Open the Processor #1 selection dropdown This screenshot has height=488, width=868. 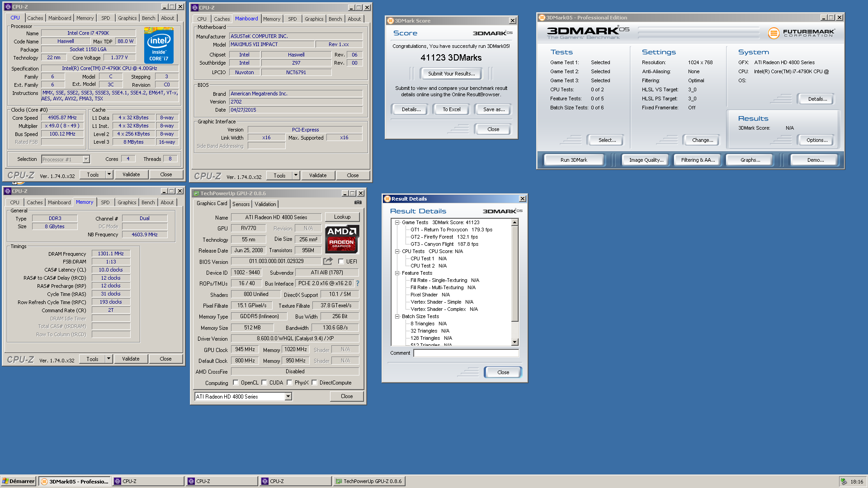coord(86,159)
